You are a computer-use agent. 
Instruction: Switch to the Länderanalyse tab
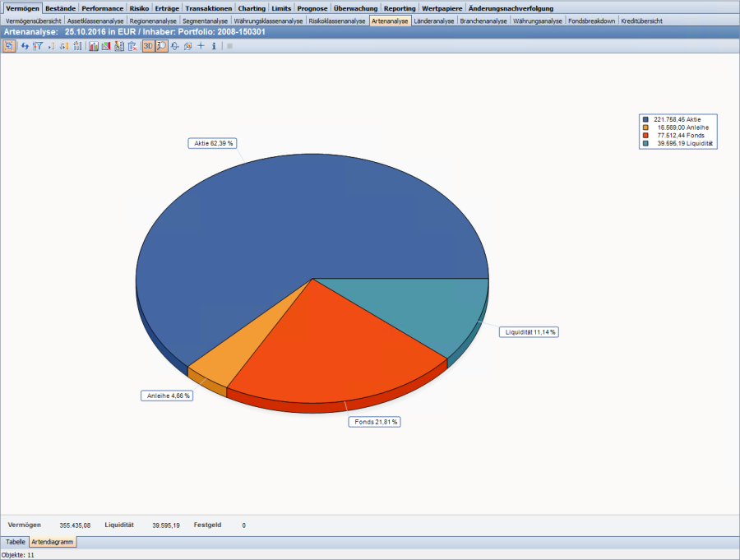point(434,21)
